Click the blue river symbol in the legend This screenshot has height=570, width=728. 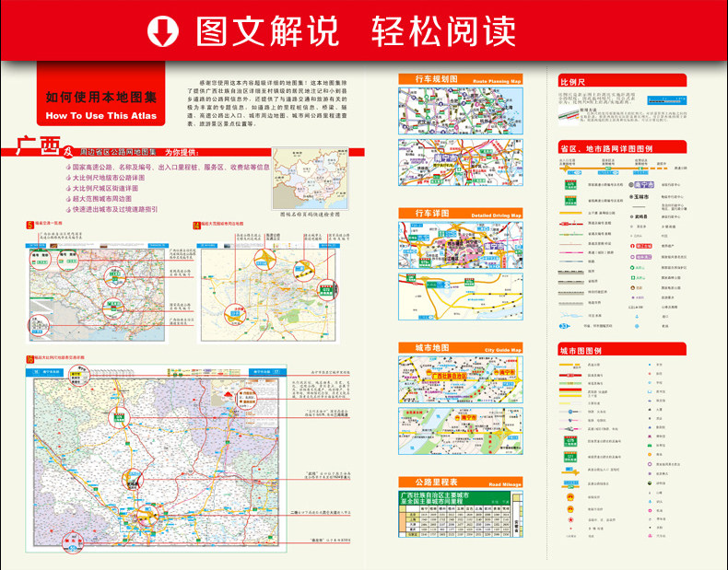(x=570, y=315)
